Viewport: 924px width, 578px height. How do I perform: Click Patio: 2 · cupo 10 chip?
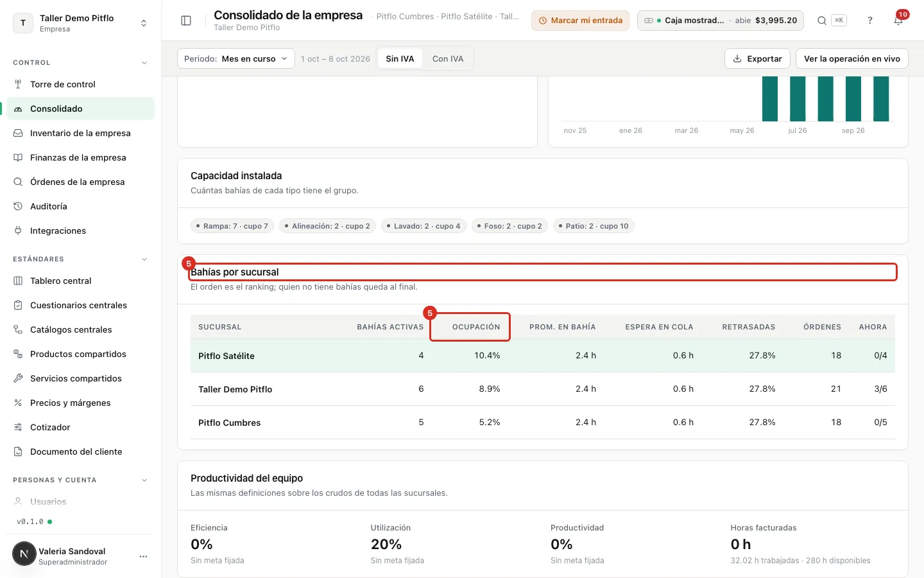[x=594, y=226]
